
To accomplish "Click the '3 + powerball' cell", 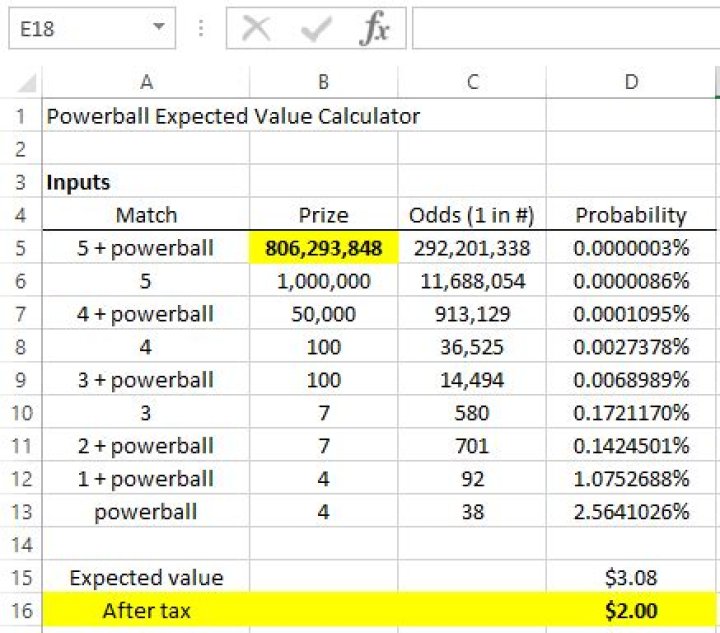I will point(146,380).
